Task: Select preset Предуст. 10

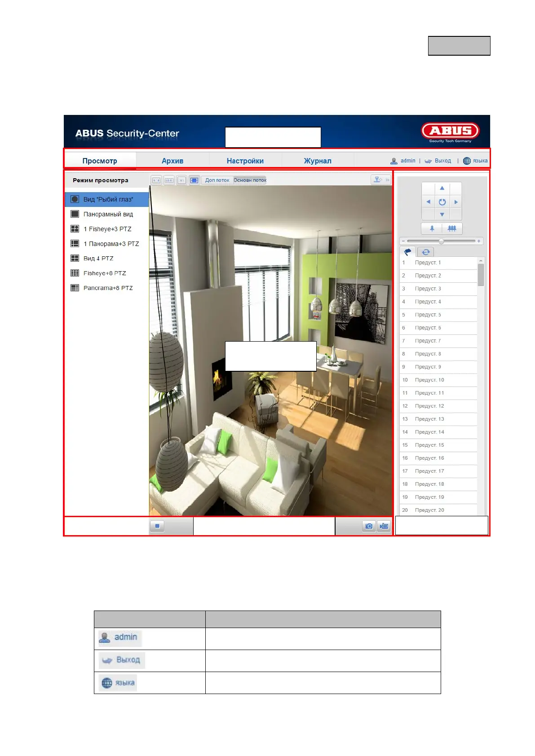Action: click(x=438, y=380)
